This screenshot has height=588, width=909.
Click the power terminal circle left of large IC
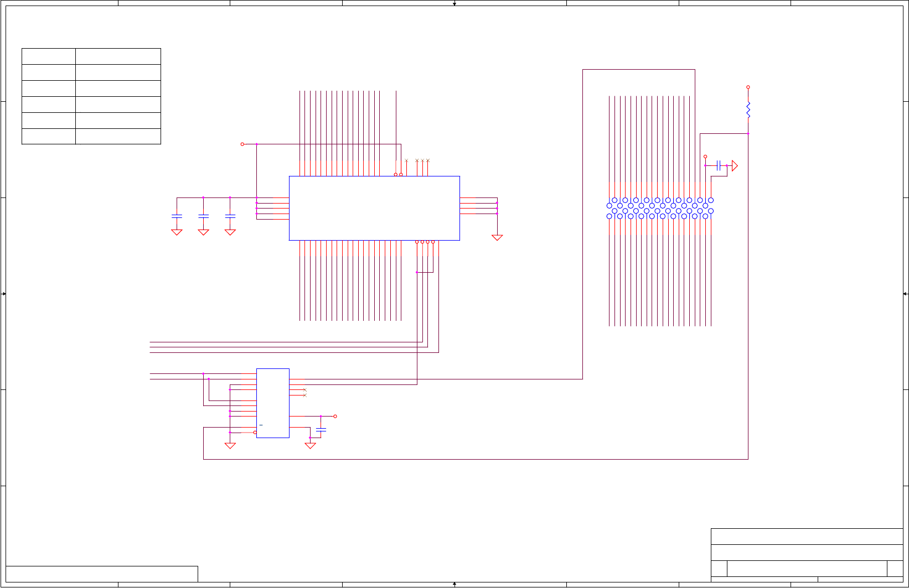(x=242, y=144)
